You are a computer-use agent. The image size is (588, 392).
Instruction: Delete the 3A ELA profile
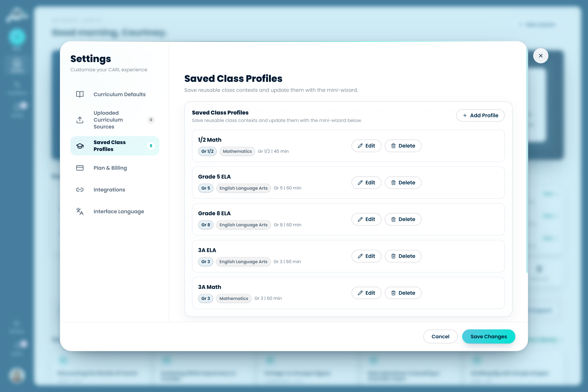(403, 256)
